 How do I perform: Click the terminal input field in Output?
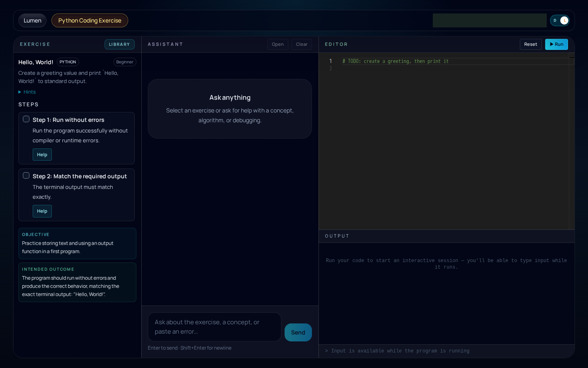pyautogui.click(x=447, y=351)
